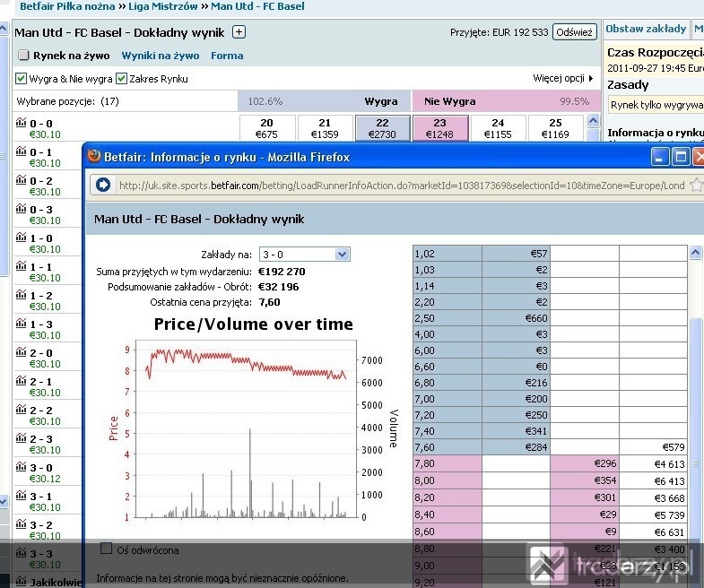Open chart icon for 3 - 2 score
This screenshot has height=588, width=704.
pos(22,524)
